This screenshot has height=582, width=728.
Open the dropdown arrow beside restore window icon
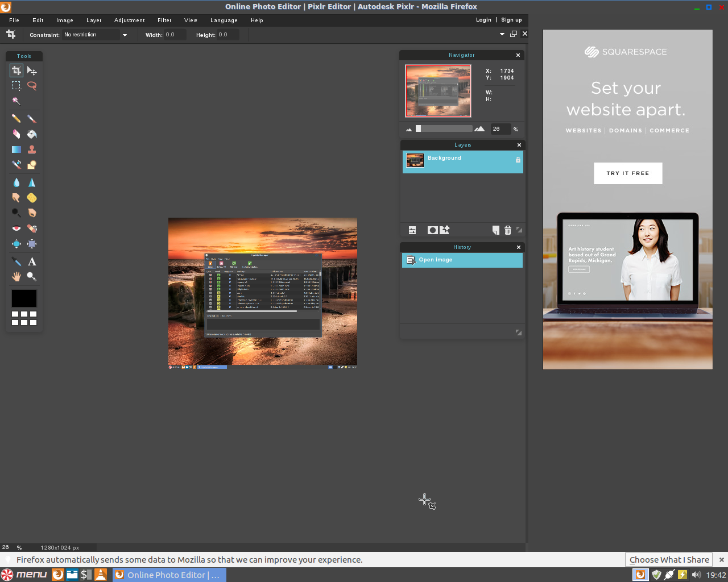point(502,34)
